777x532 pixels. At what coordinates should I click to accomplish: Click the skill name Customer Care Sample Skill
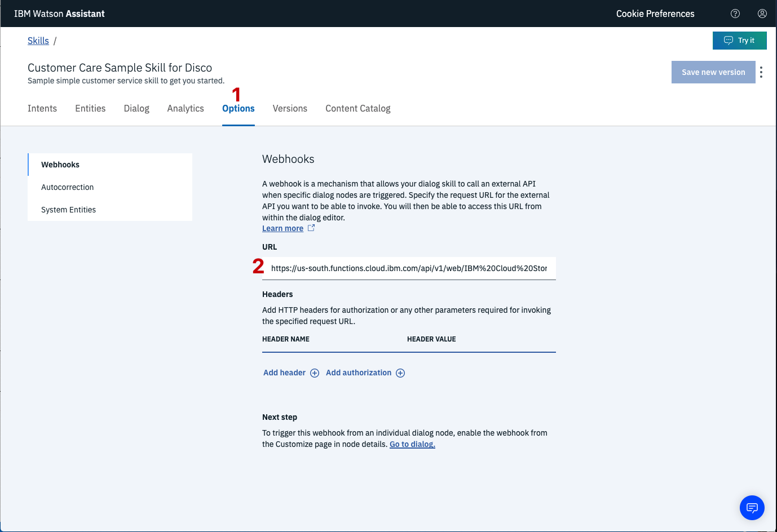[x=120, y=68]
